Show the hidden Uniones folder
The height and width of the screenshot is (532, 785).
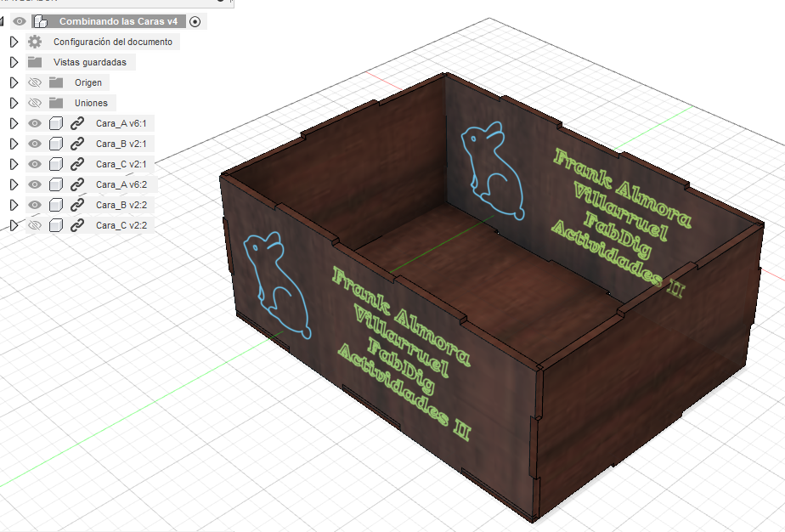tap(35, 103)
